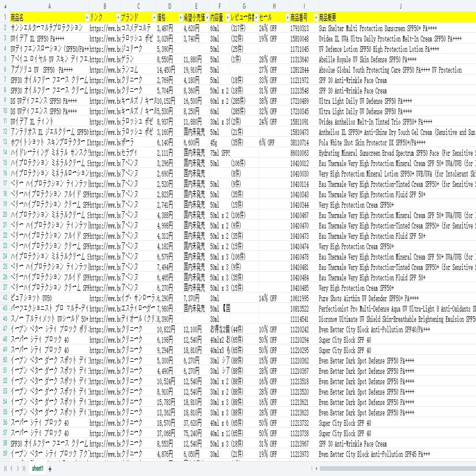Select sale cell 38% OFF
The height and width of the screenshot is (476, 476).
(x=274, y=101)
